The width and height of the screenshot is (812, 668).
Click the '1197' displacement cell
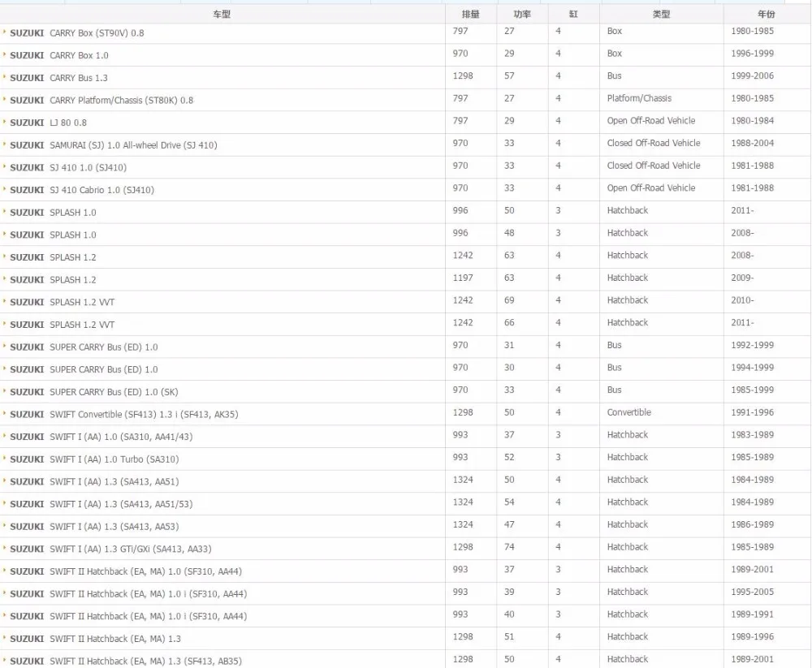pos(463,278)
